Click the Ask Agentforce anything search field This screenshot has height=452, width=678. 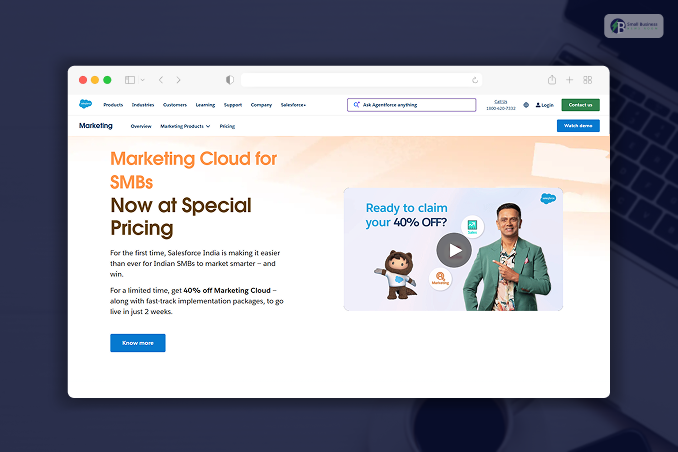tap(411, 105)
